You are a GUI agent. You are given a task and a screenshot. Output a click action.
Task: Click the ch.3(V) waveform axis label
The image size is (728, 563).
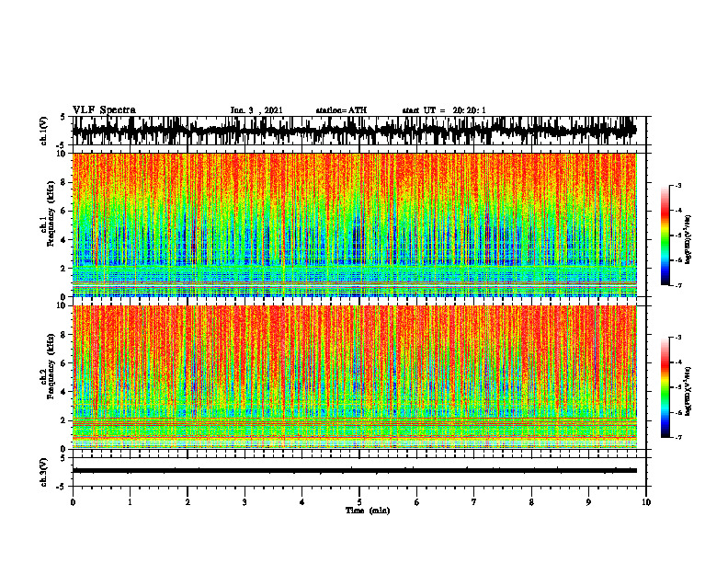[43, 473]
